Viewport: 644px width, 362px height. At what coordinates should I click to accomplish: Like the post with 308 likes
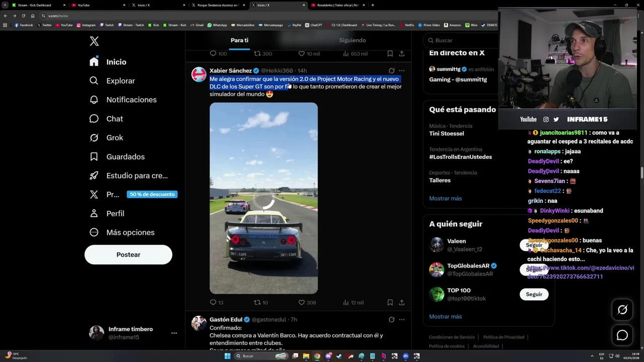(x=307, y=302)
